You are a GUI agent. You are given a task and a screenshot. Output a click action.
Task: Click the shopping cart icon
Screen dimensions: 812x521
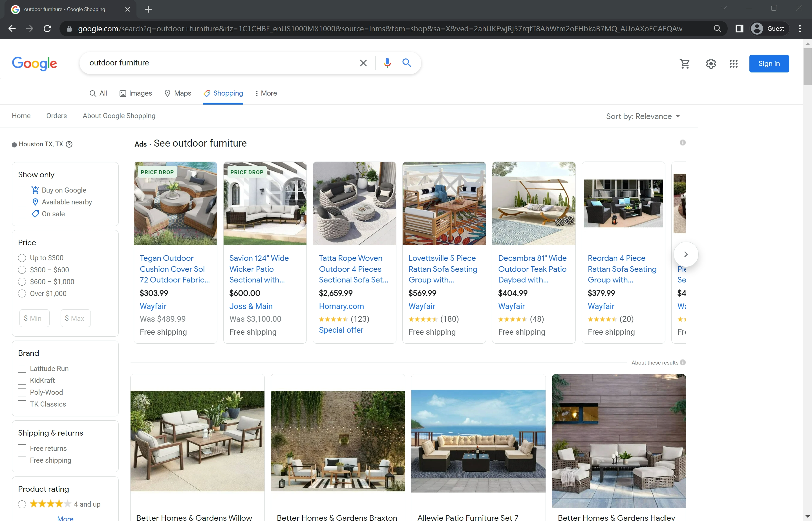click(685, 63)
